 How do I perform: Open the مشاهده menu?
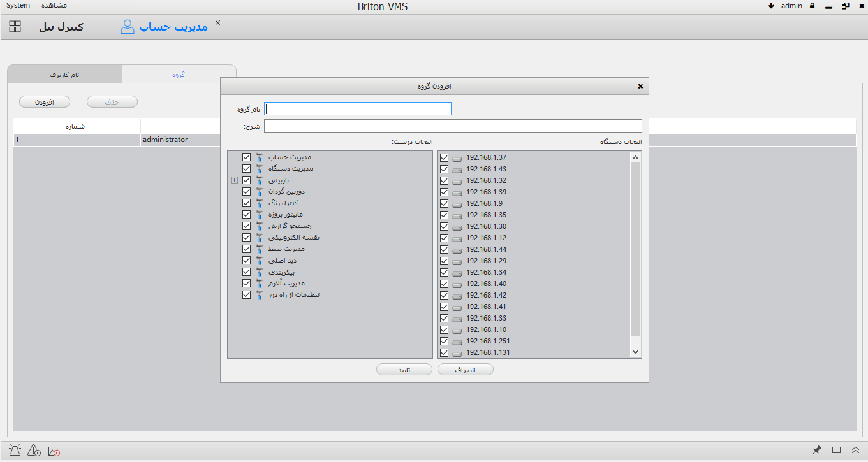[x=54, y=5]
